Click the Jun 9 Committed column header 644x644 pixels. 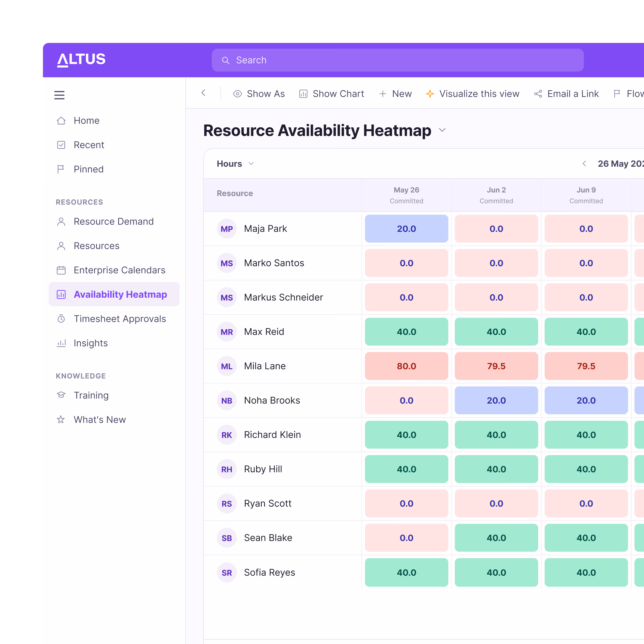[586, 195]
